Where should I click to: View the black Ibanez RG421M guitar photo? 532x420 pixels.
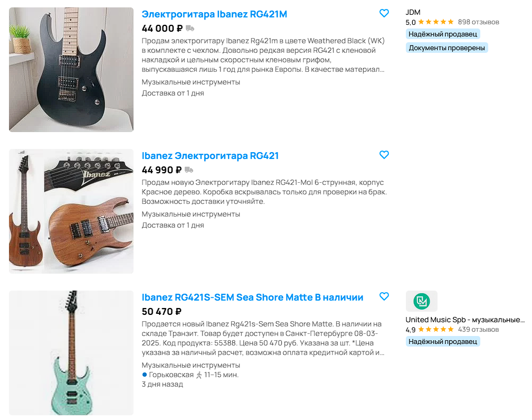tap(71, 70)
